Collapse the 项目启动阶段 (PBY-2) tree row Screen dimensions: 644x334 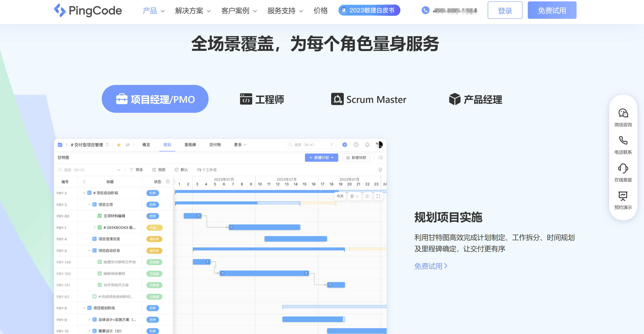84,193
